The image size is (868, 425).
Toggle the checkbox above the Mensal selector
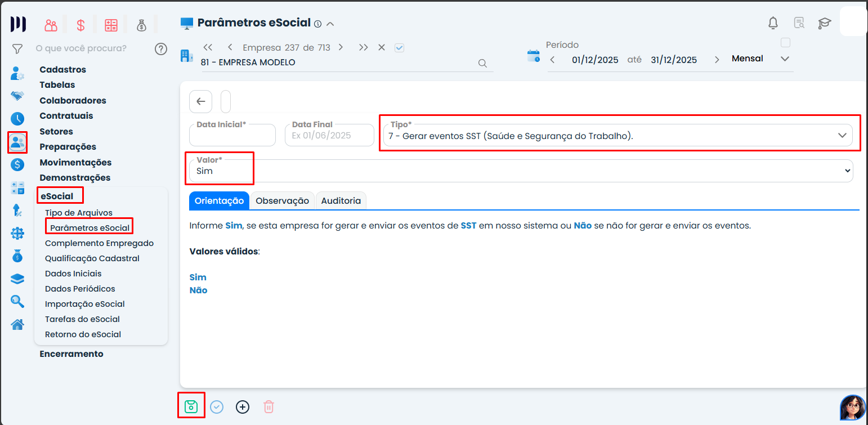click(786, 43)
